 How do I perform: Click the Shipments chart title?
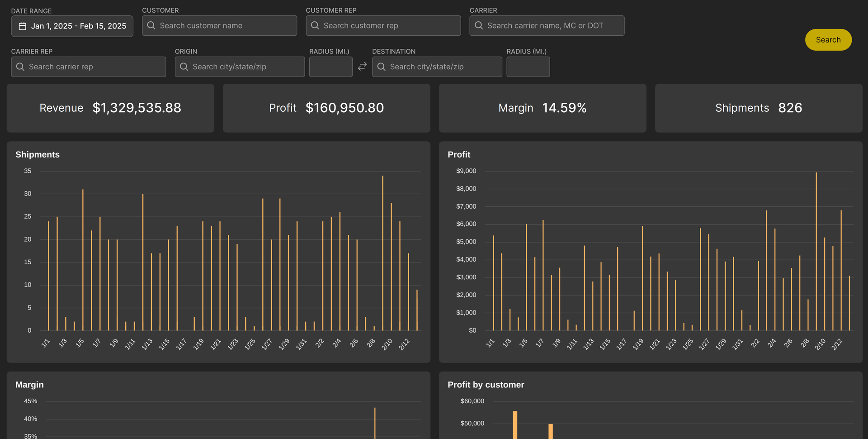[x=38, y=155]
